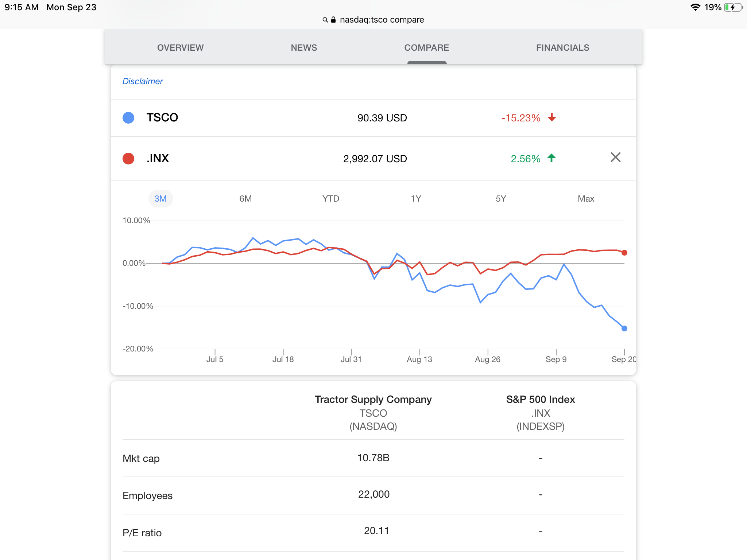This screenshot has width=747, height=560.
Task: Click the TSCO ticker name
Action: pos(162,117)
